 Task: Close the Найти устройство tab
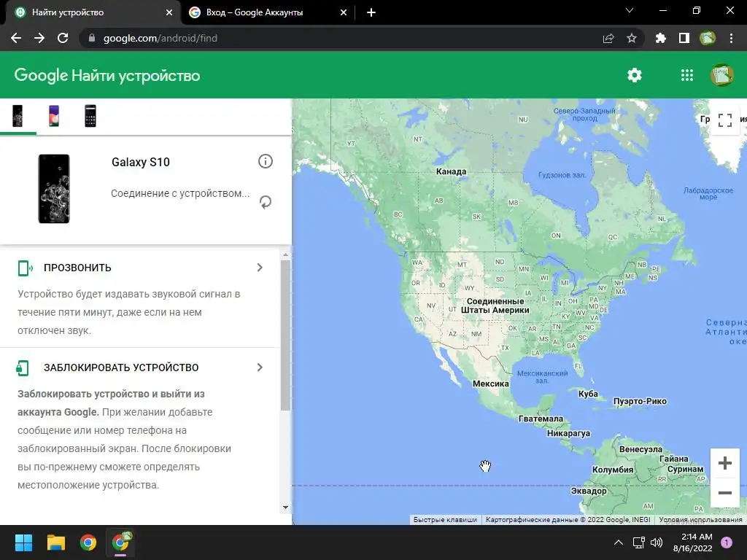click(x=169, y=12)
